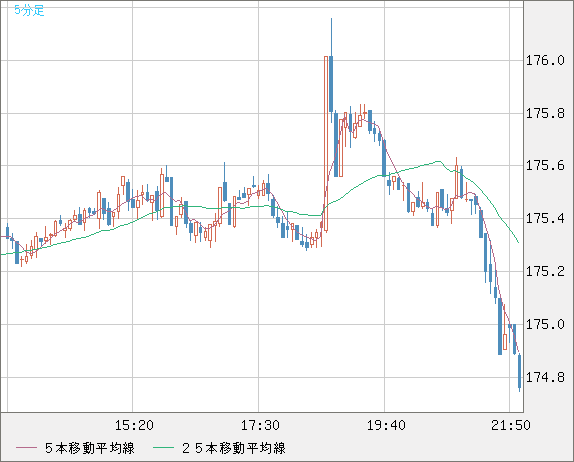
Task: Click the purple 5本移動平均線 legend line
Action: click(x=26, y=448)
